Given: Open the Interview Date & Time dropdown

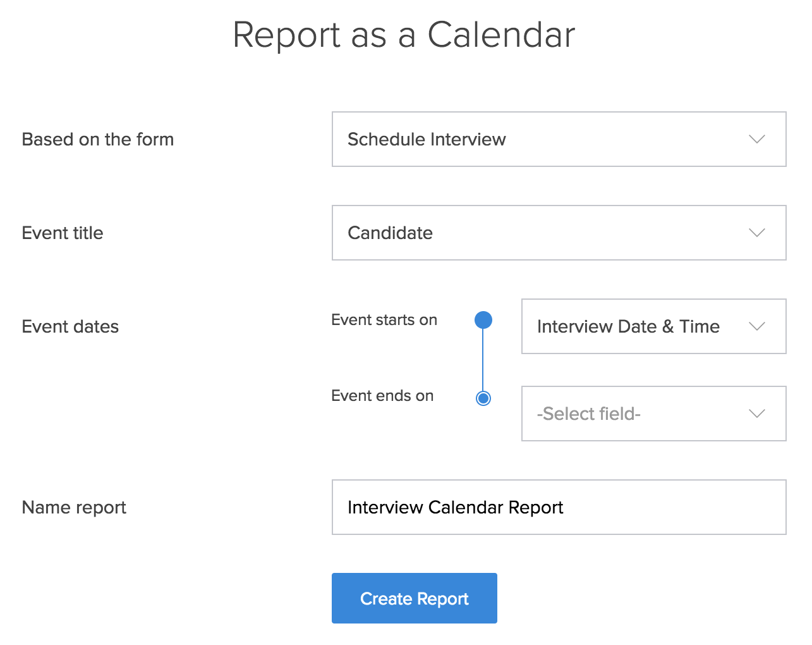Looking at the screenshot, I should [653, 326].
